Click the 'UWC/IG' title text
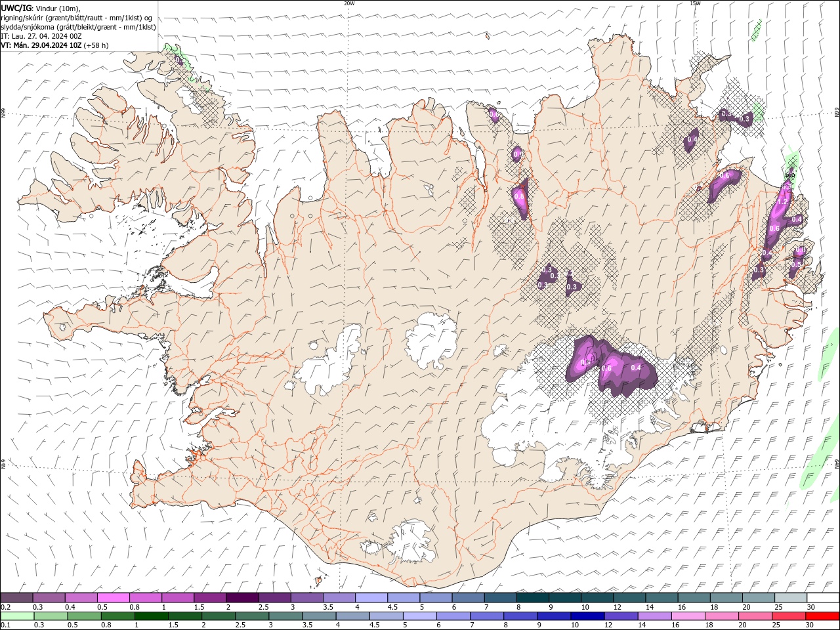 (x=16, y=8)
